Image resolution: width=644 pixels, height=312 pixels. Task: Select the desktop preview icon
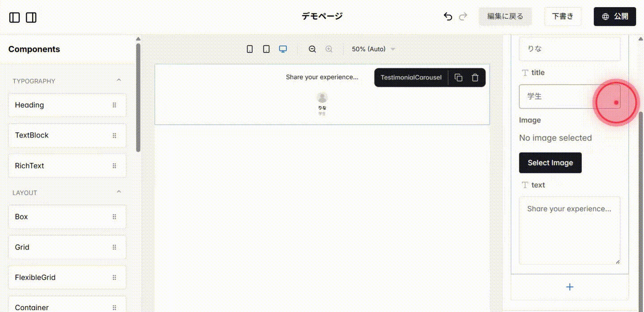click(283, 49)
